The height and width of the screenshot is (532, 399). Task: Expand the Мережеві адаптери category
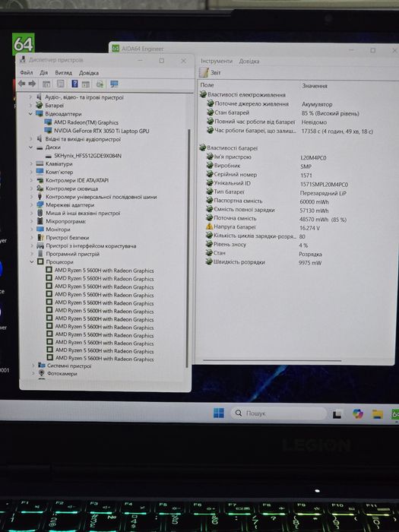tap(31, 205)
